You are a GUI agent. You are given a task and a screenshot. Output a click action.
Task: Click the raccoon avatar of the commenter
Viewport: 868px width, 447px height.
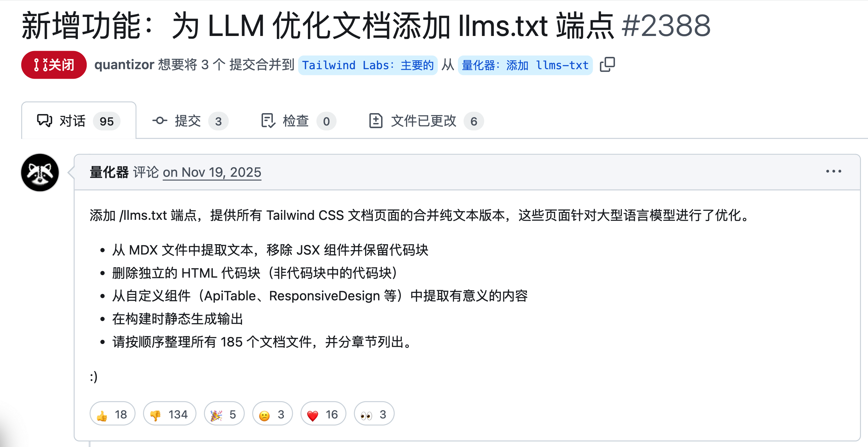40,172
